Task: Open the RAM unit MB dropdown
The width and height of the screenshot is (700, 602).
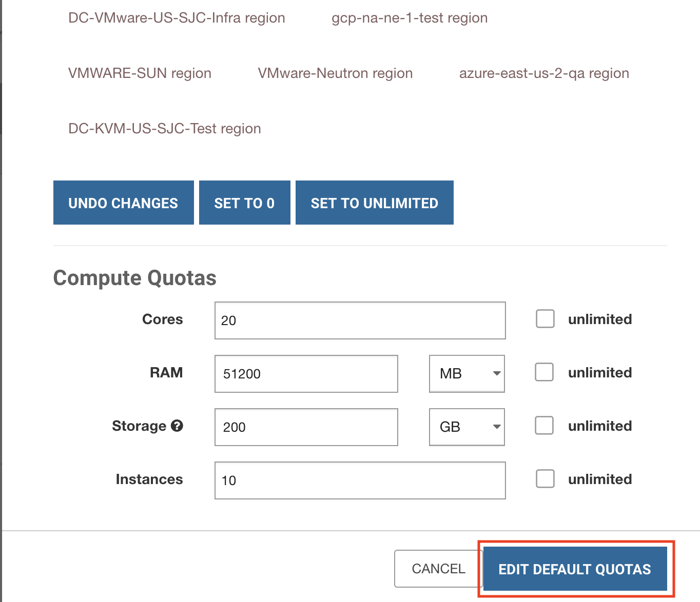Action: coord(466,373)
